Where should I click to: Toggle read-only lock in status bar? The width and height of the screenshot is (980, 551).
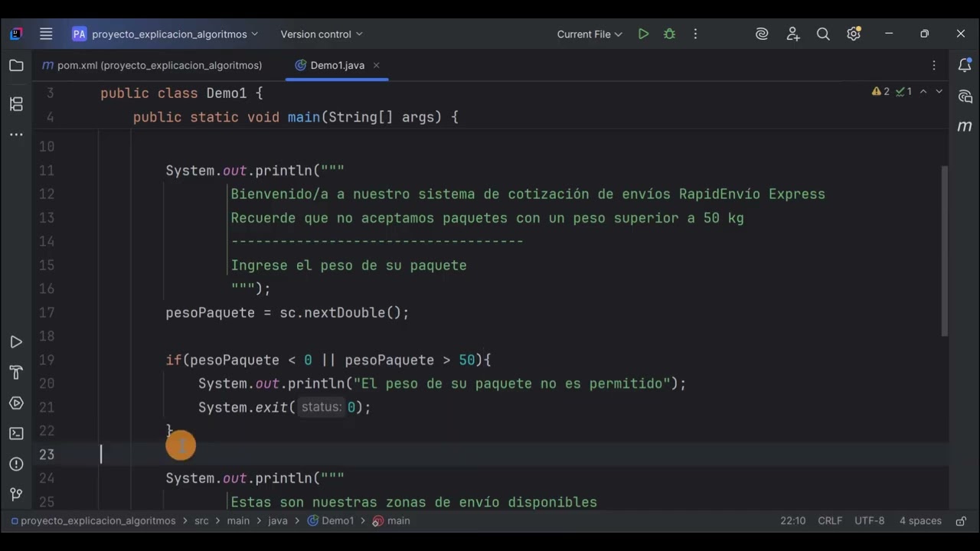tap(961, 521)
